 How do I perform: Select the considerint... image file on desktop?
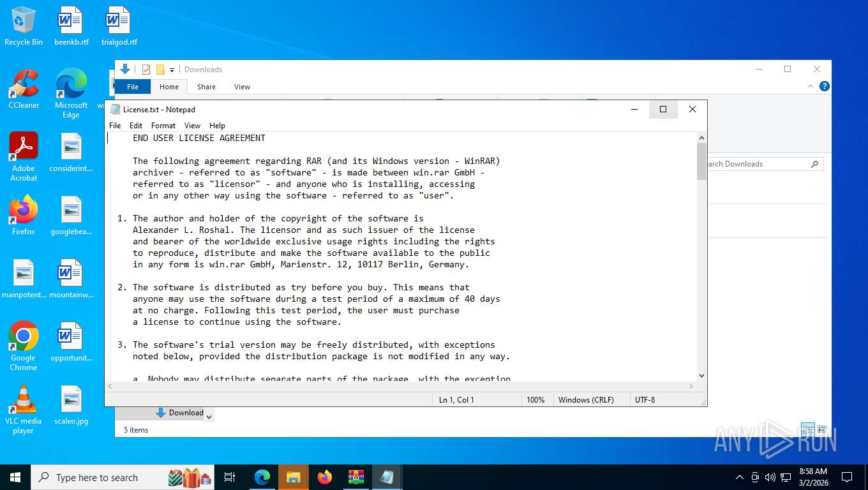[x=71, y=152]
